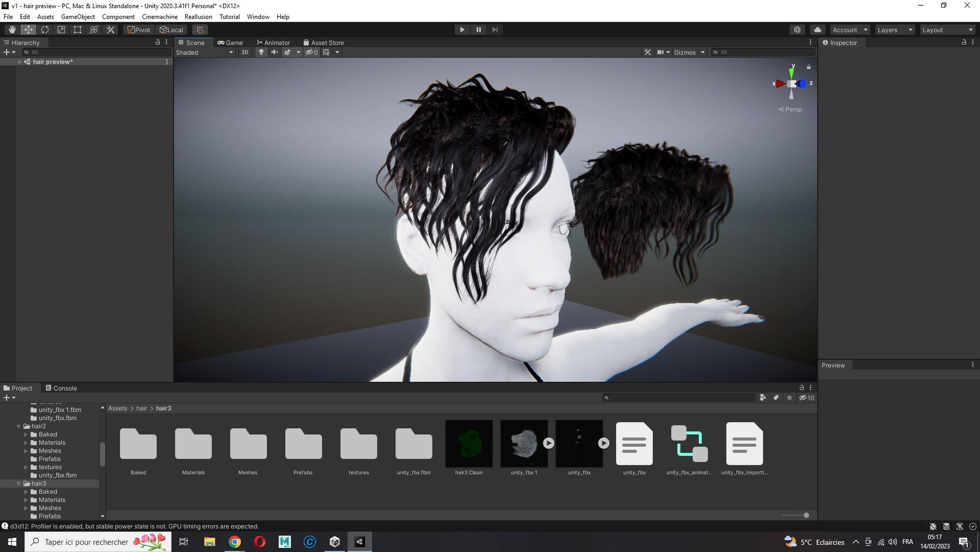Select the Scale tool
Screen dimensions: 980x552
click(61, 29)
